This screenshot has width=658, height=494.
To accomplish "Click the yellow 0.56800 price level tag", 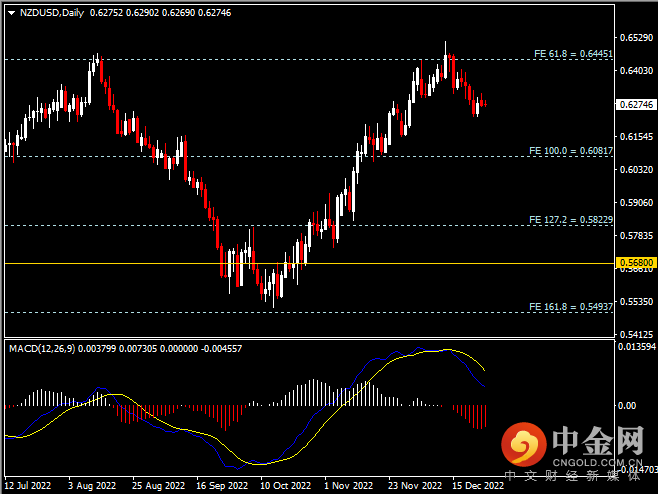I will coord(636,263).
